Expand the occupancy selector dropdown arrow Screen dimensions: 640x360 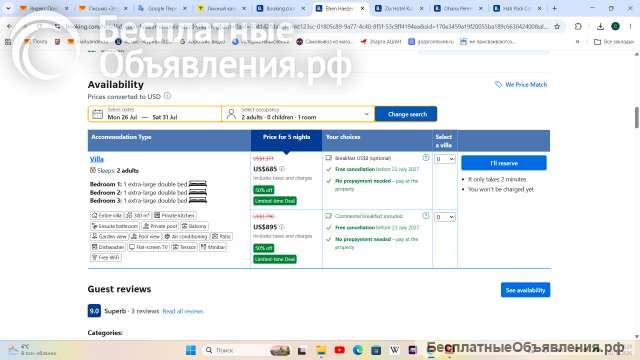366,114
